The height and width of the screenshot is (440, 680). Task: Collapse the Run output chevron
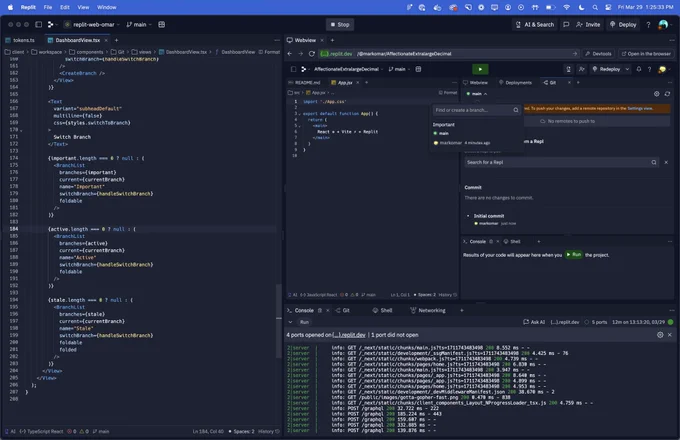click(x=290, y=322)
